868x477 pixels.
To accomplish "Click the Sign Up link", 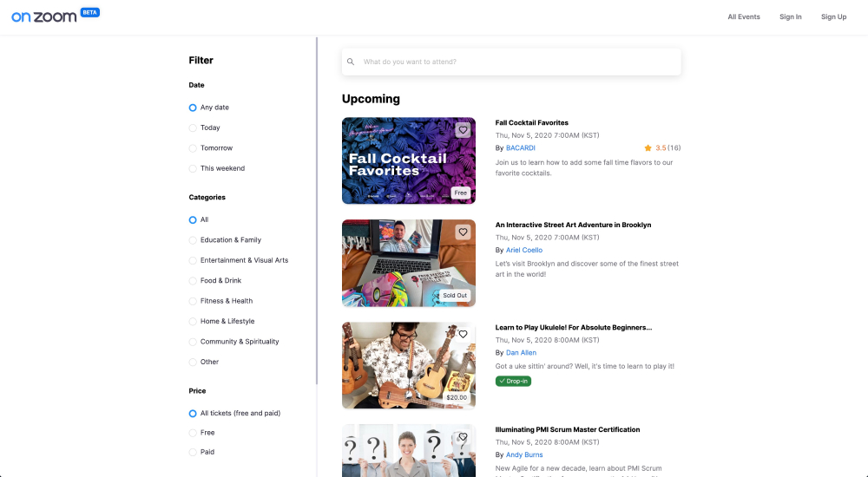I will pos(833,17).
